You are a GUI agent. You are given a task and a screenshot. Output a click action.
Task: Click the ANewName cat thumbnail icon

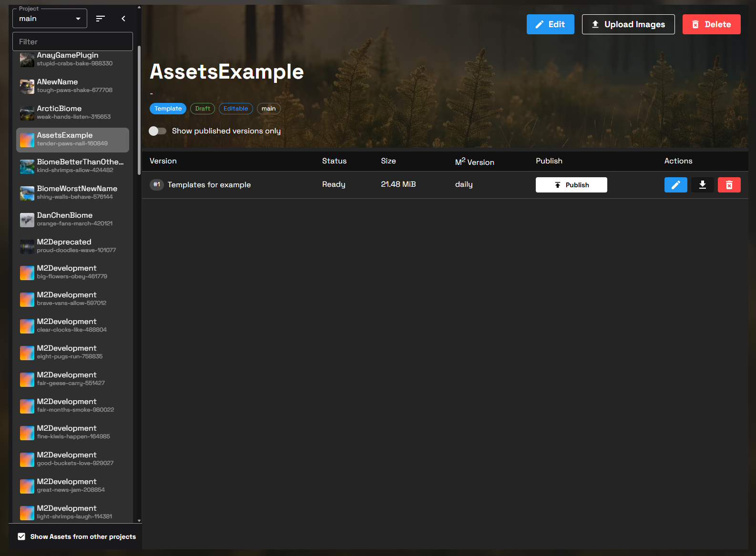(27, 87)
